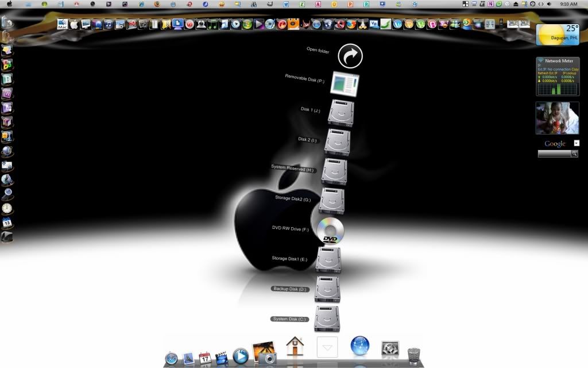588x368 pixels.
Task: Click the 9:10 AM clock
Action: pos(568,4)
